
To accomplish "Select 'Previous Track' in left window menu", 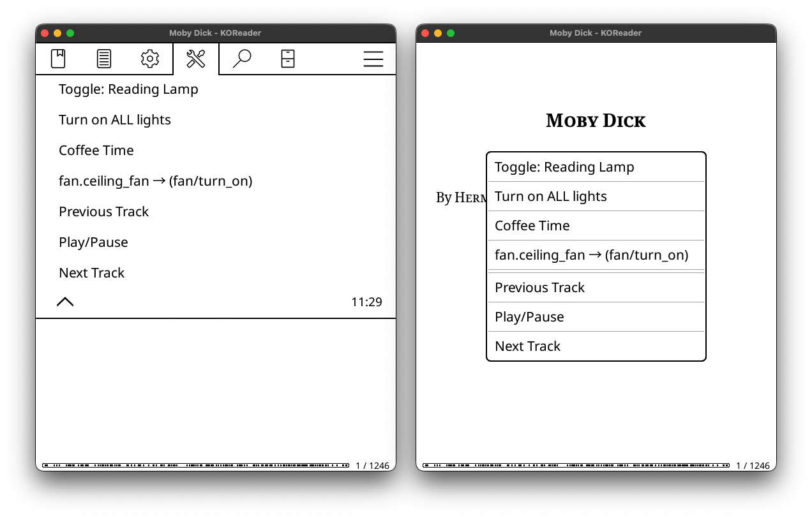I will pyautogui.click(x=216, y=212).
